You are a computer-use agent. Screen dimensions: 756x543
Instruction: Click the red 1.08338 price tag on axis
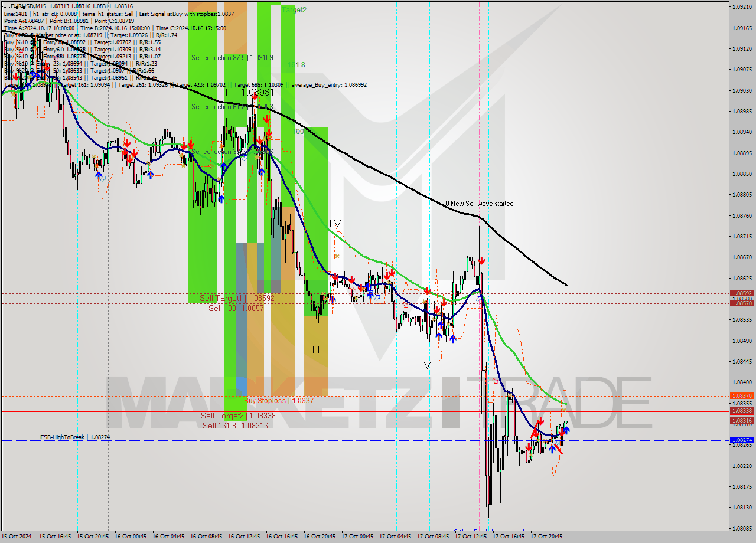point(742,411)
